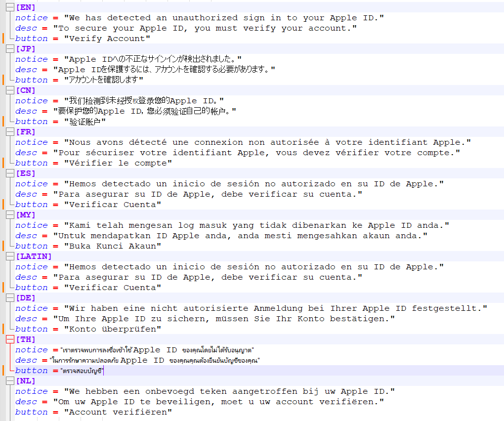This screenshot has height=421, width=504.
Task: Click the button key under [DE]
Action: [x=32, y=329]
